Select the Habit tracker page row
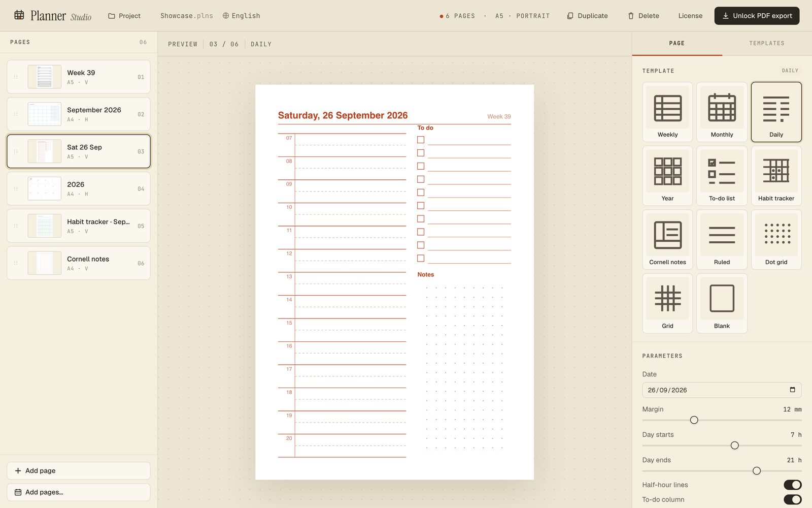Viewport: 812px width, 508px height. click(79, 226)
